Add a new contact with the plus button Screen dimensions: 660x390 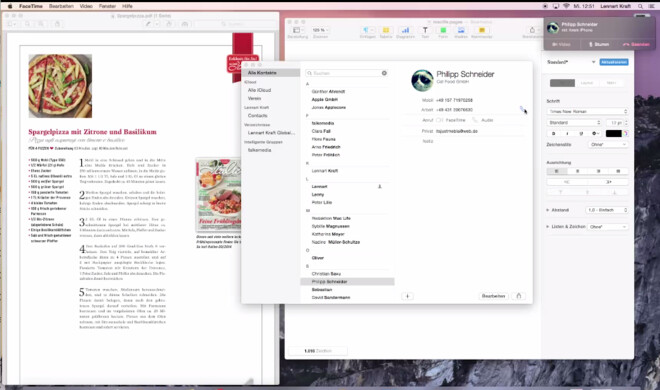(407, 296)
